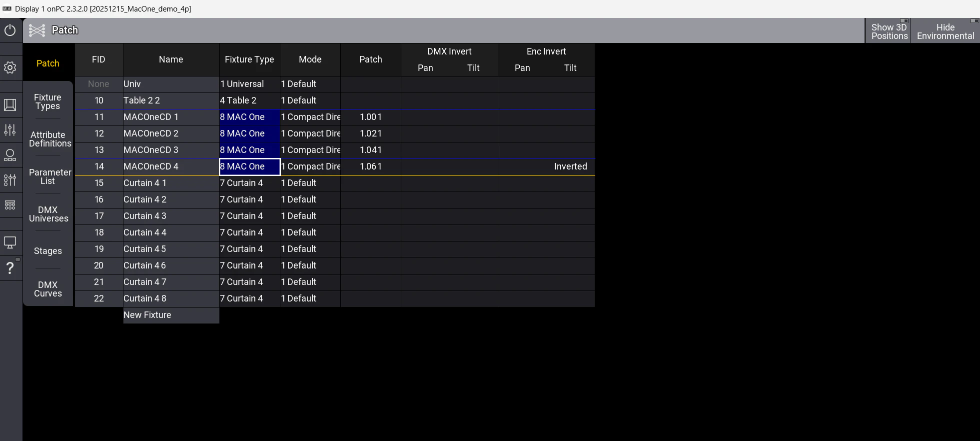980x441 pixels.
Task: Open help with the question mark icon
Action: (10, 268)
